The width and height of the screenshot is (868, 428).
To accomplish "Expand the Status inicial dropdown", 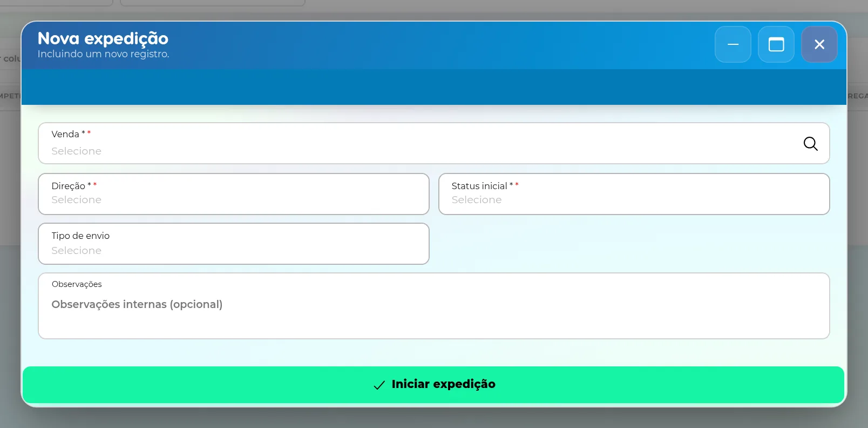I will [x=634, y=194].
